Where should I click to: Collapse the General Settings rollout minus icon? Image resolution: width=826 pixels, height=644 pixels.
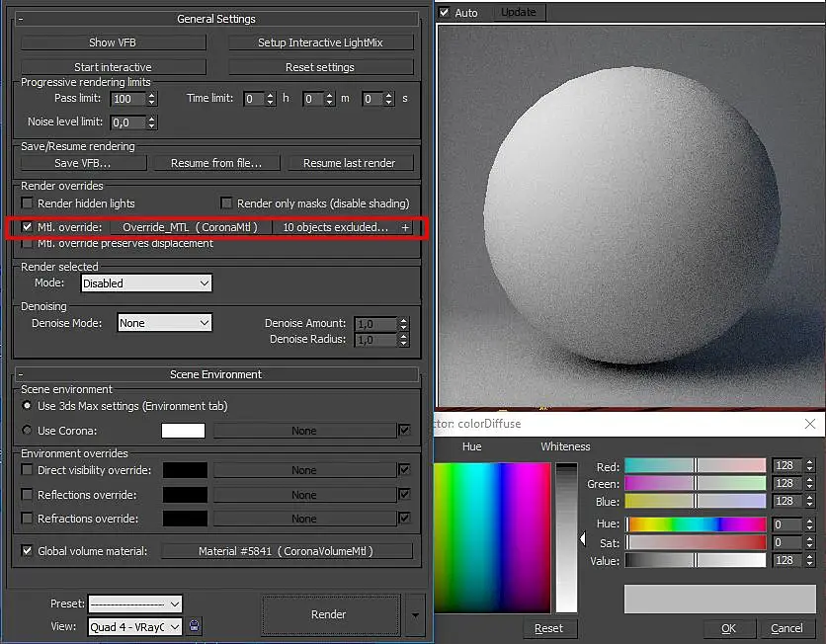pyautogui.click(x=22, y=19)
